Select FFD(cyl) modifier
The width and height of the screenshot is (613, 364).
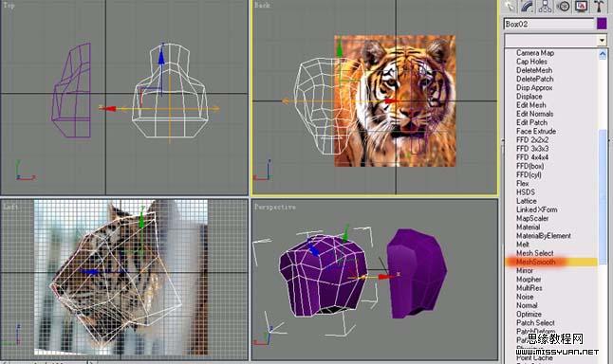point(529,174)
